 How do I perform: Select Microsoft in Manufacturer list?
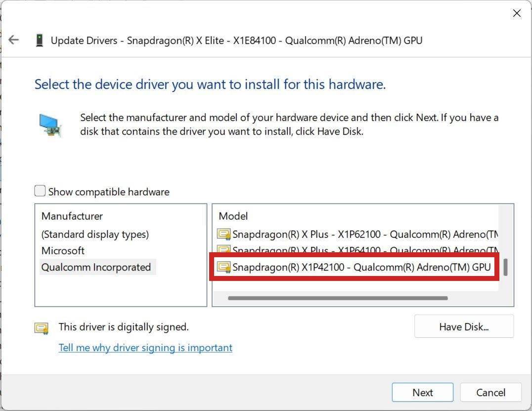[63, 251]
